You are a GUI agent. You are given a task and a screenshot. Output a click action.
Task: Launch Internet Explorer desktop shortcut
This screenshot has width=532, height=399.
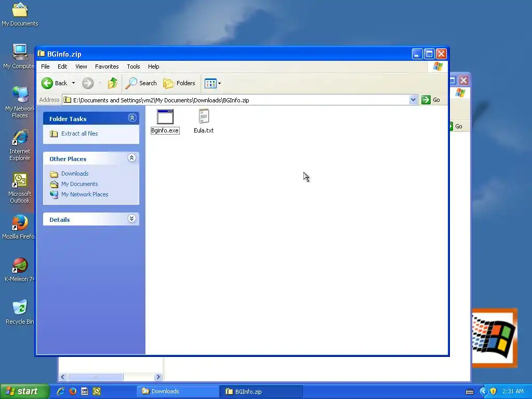click(x=20, y=145)
